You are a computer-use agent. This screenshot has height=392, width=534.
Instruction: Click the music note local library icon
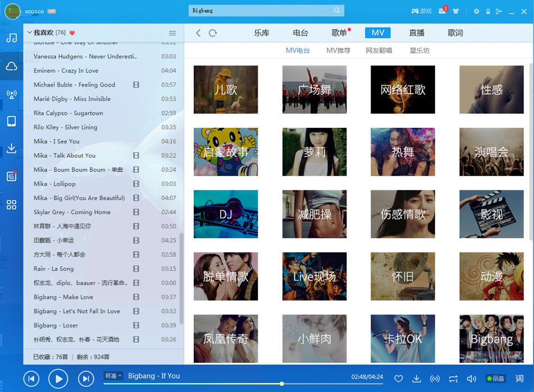click(11, 38)
